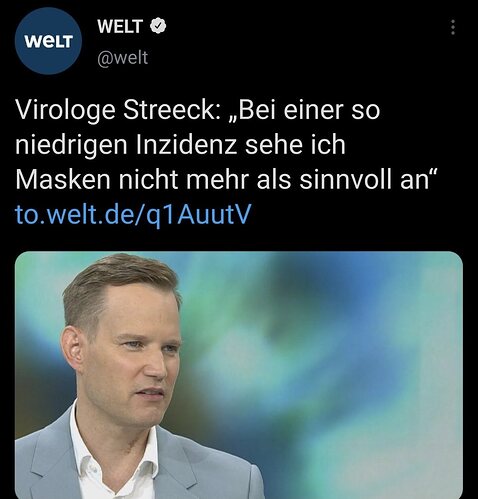Click the word 'Streeck:' in the tweet
Screen dimensions: 478x499
coord(171,110)
